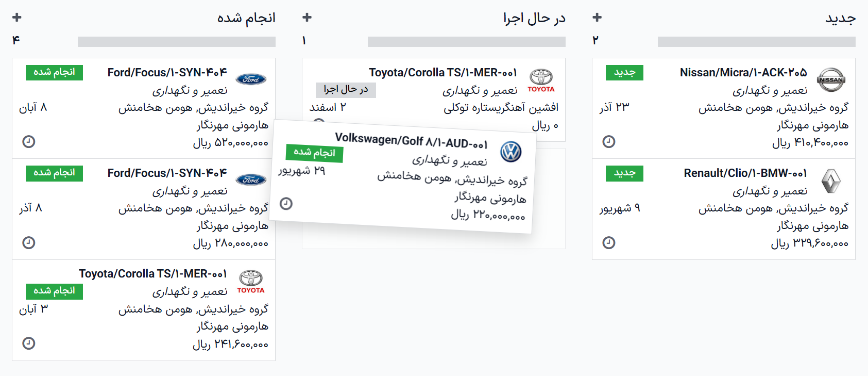Click date ۲۳ آذر on Nissan card
This screenshot has width=868, height=376.
tap(614, 107)
